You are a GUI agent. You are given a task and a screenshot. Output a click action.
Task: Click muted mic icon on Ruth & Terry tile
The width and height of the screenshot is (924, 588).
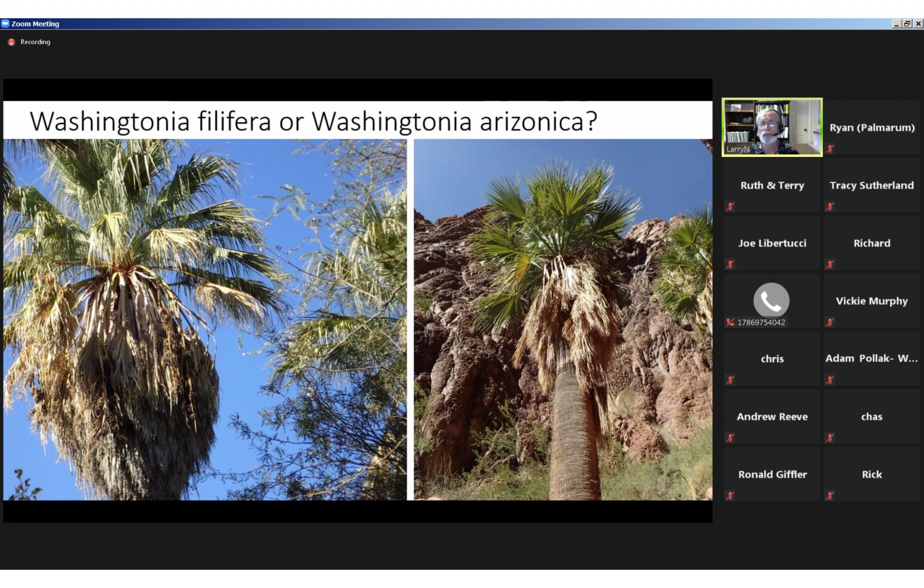click(731, 207)
